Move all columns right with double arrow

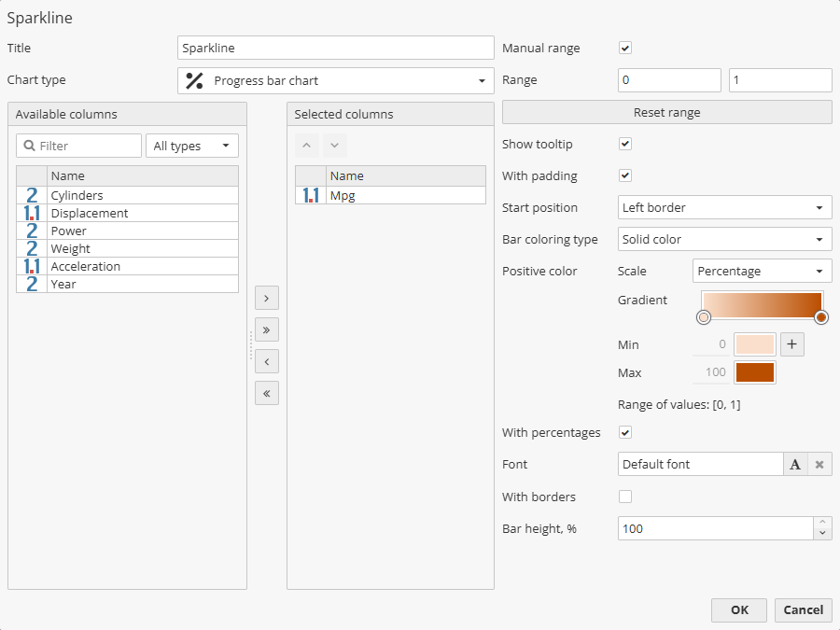coord(267,330)
